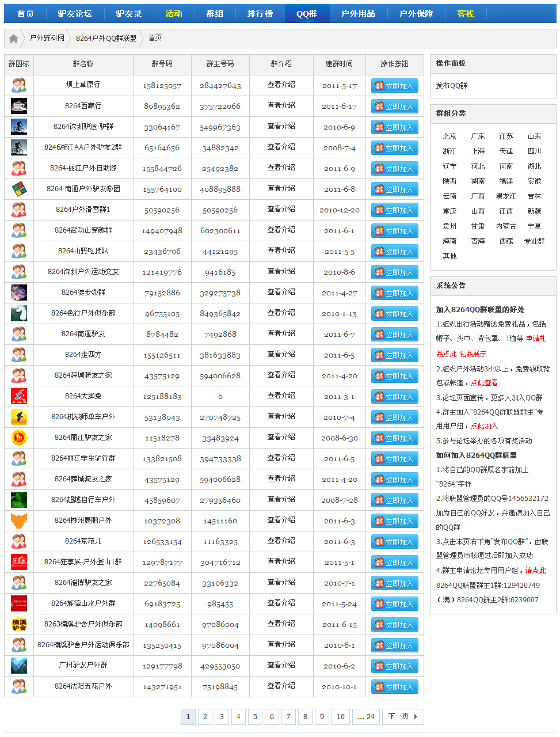Click default group icon for 8264京范儿
Screen dimensions: 560x737
19,541
